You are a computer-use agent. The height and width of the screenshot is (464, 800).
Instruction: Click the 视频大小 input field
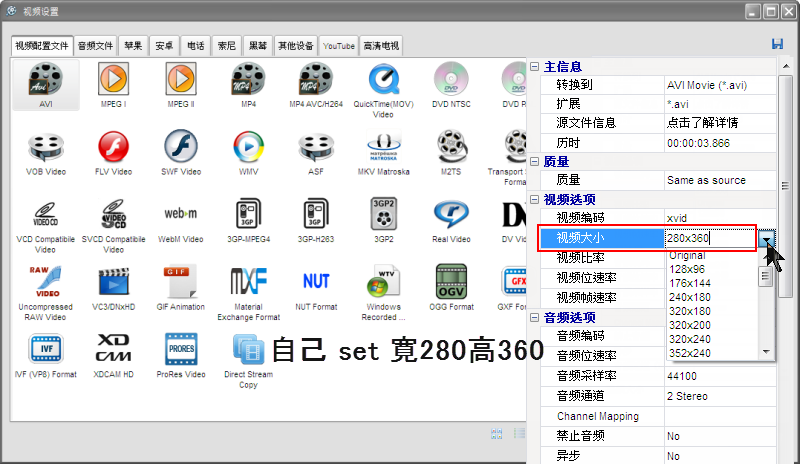(711, 238)
